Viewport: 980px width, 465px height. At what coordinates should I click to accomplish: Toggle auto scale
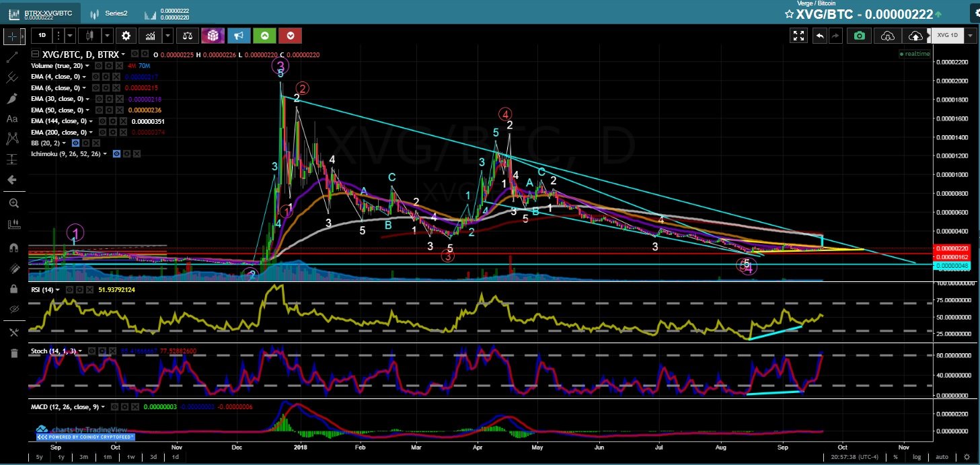(x=942, y=457)
